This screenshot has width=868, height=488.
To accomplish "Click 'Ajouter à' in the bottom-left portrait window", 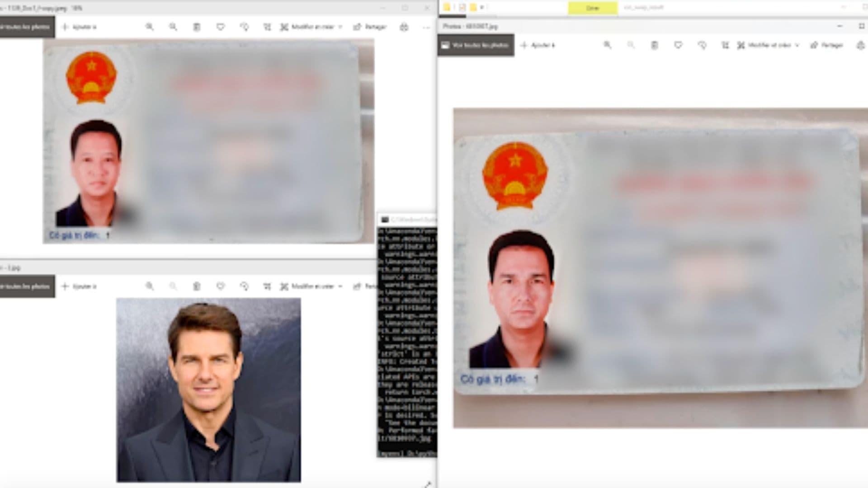I will pyautogui.click(x=79, y=286).
